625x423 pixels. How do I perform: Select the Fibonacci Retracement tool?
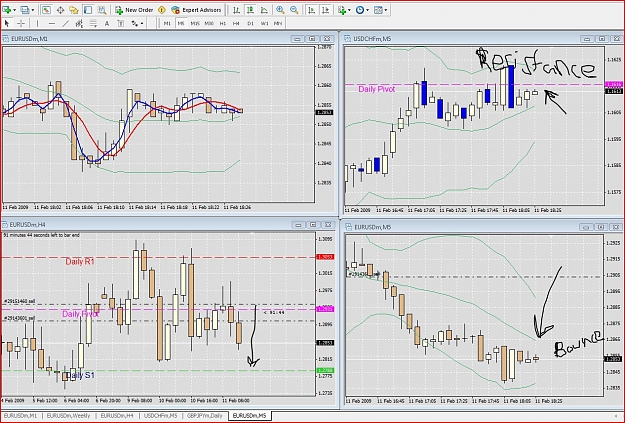[93, 24]
